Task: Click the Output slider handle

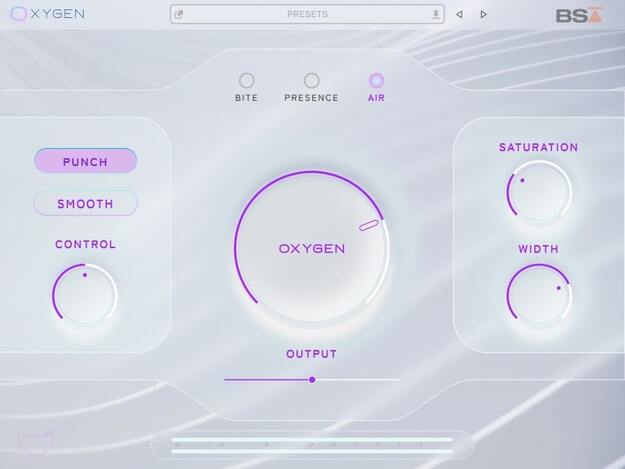Action: coord(312,380)
